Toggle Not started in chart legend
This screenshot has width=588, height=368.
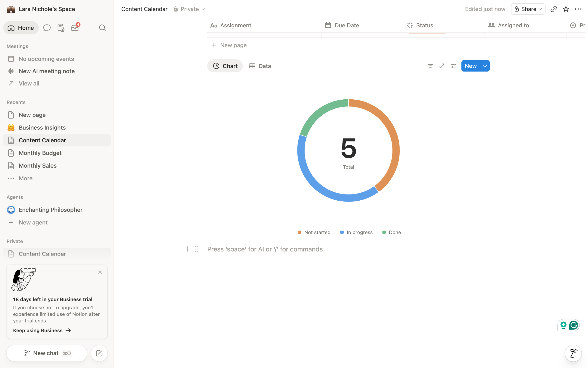(315, 233)
